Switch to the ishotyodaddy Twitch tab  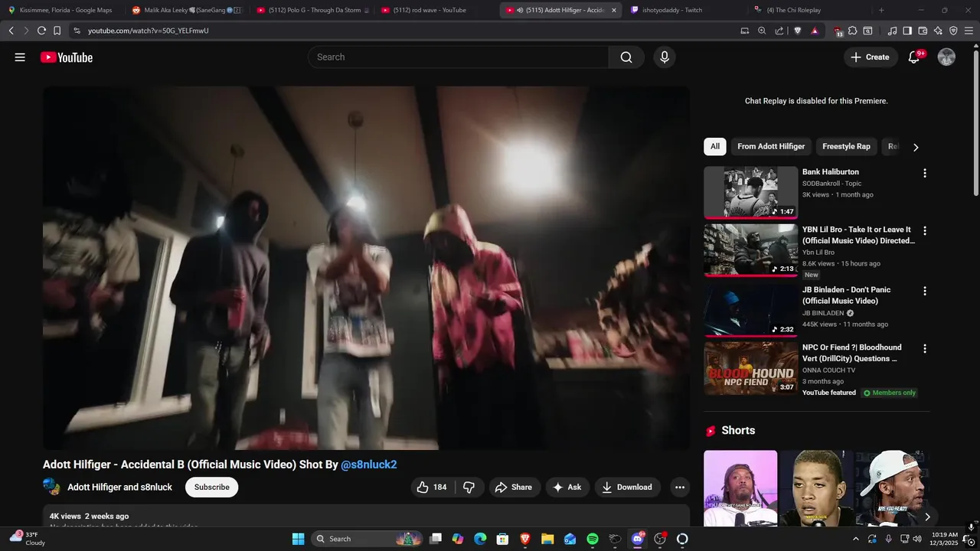tap(687, 10)
